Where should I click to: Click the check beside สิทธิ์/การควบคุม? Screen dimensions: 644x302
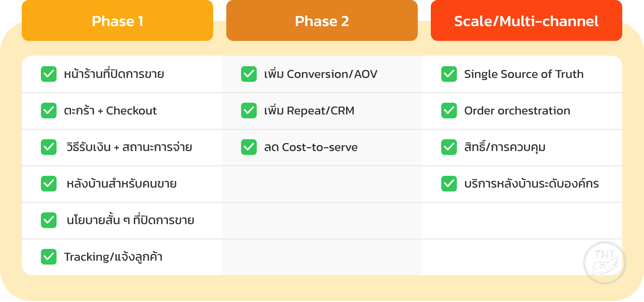click(449, 147)
